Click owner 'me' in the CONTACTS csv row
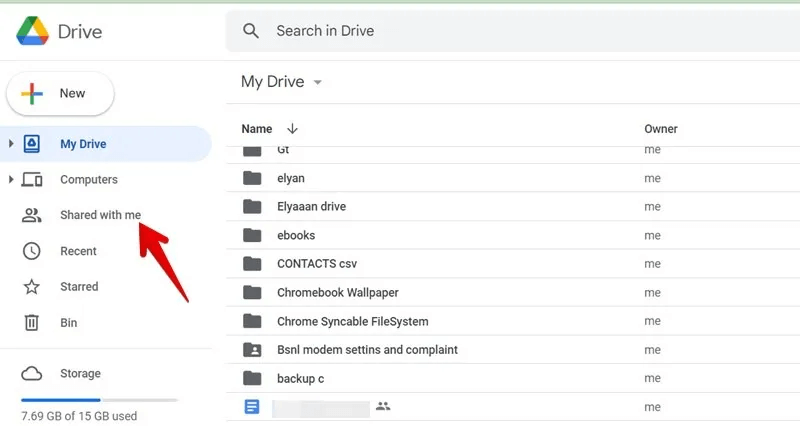Screen dimensions: 800x426 coord(652,264)
